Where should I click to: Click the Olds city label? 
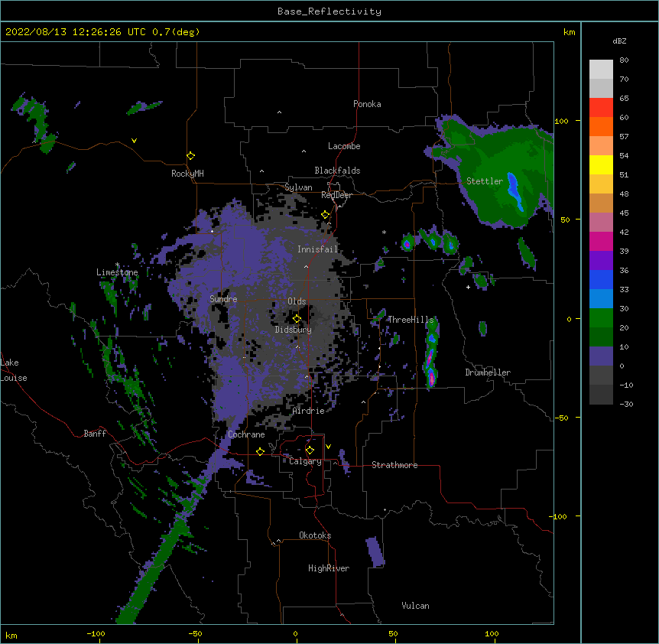[x=297, y=301]
